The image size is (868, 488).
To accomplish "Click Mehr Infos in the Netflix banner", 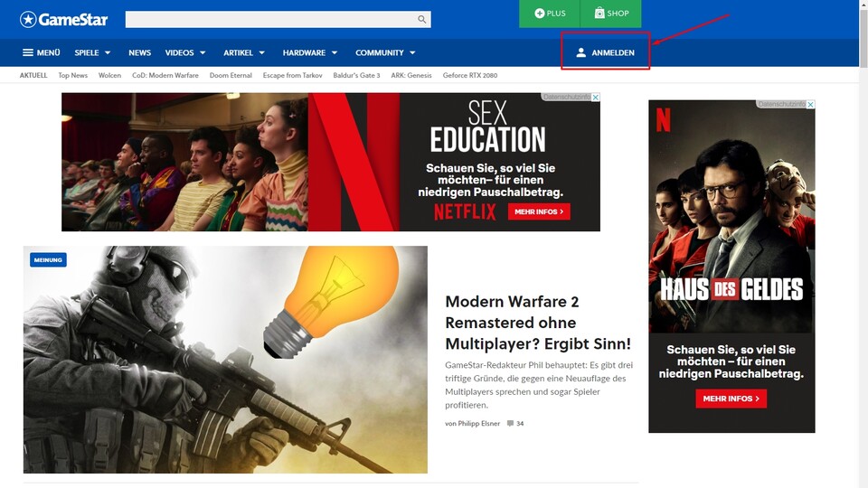I will [539, 211].
